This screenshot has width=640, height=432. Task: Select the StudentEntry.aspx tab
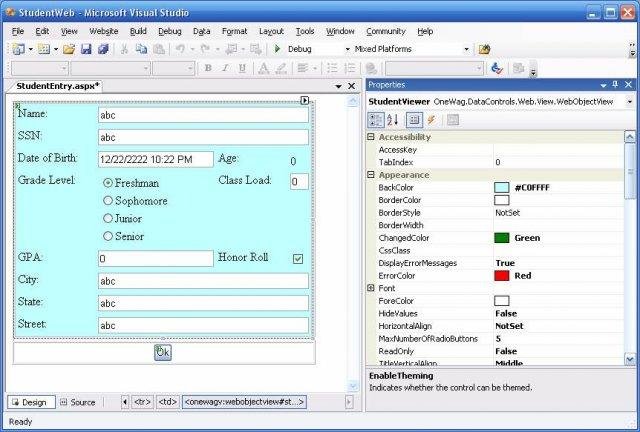tap(57, 86)
